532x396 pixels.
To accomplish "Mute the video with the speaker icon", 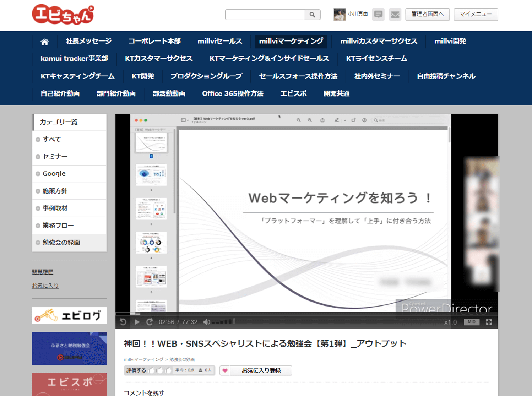I will (207, 322).
